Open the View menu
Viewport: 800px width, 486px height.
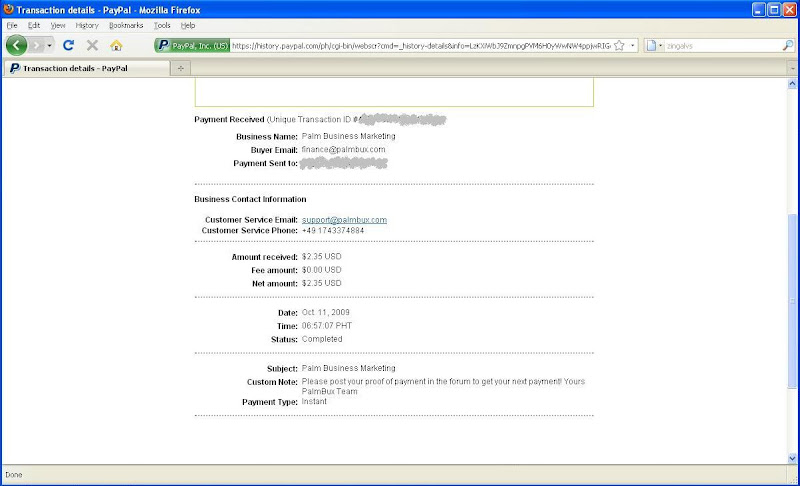tap(58, 25)
